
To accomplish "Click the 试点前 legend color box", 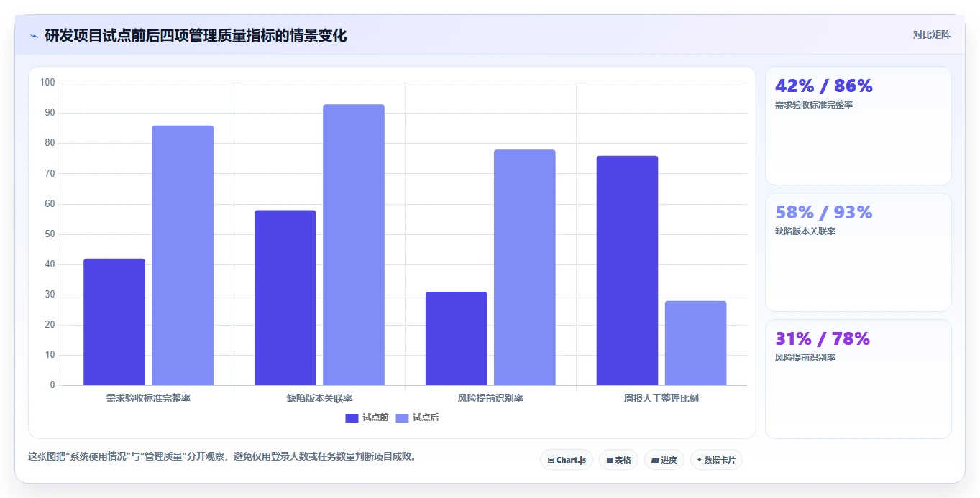I will pos(352,418).
